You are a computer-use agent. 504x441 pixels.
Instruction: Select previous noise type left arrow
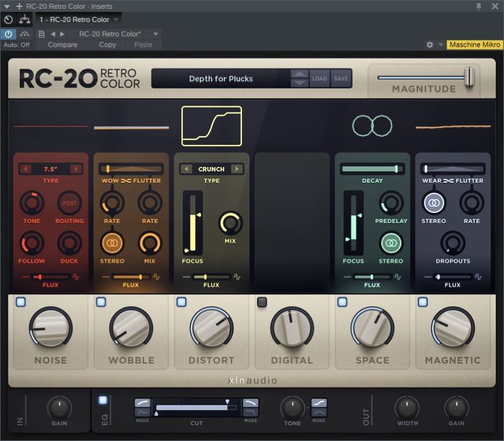(x=26, y=169)
